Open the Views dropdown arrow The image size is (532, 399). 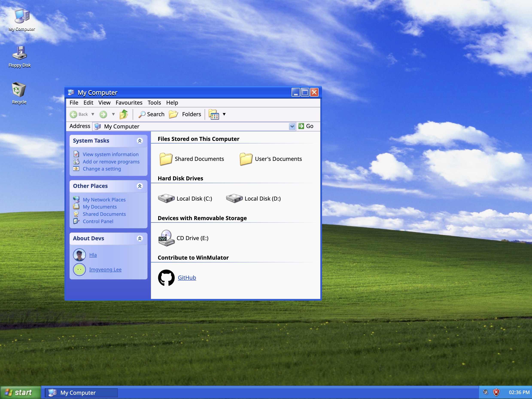click(224, 114)
